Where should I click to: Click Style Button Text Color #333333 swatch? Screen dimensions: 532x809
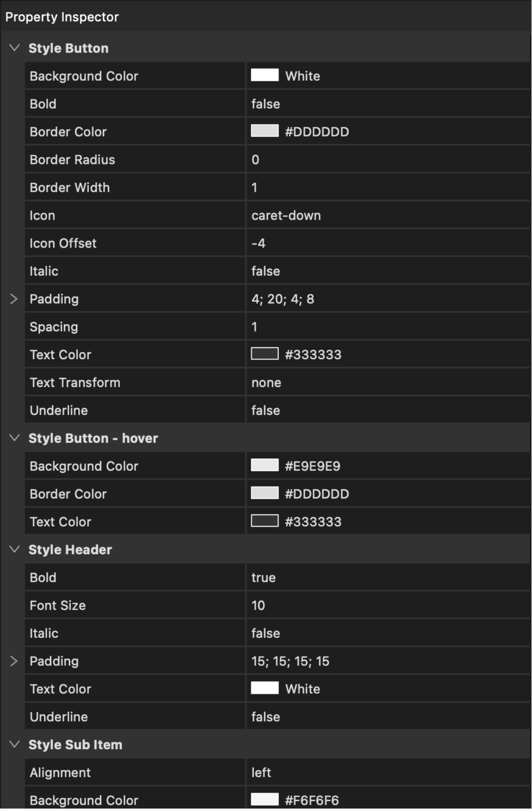pyautogui.click(x=265, y=354)
